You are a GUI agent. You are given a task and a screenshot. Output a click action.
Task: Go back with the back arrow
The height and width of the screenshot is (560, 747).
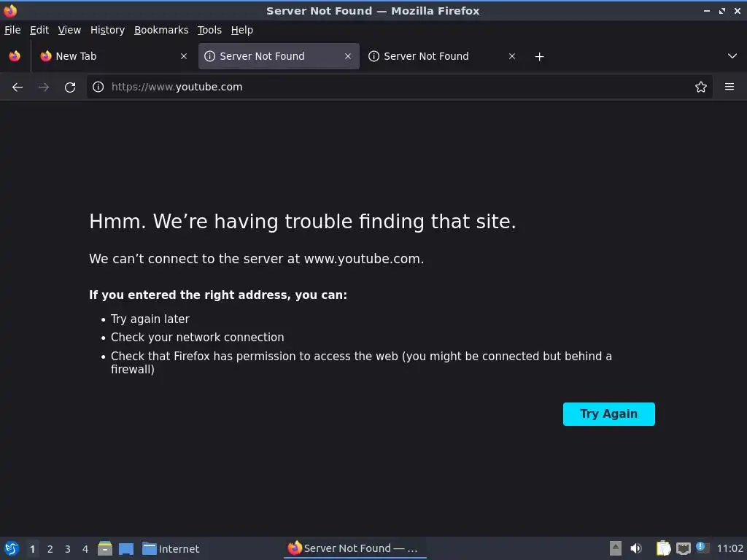tap(18, 87)
